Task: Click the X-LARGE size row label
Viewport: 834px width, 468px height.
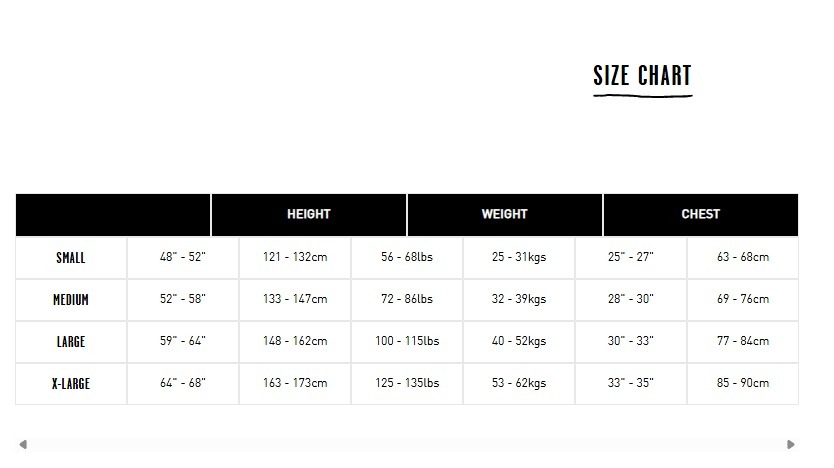Action: [x=71, y=384]
